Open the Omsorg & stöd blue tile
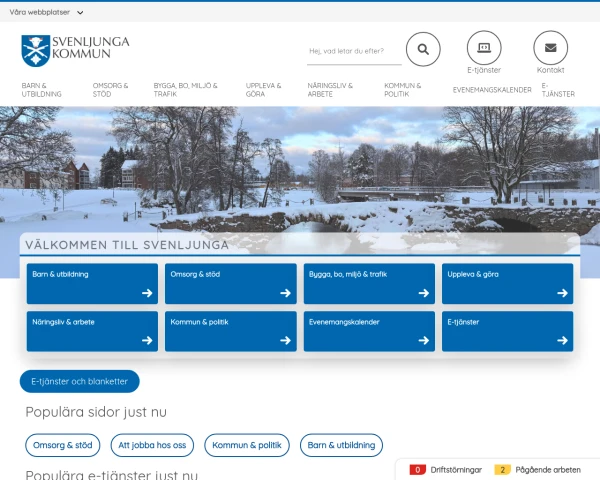The width and height of the screenshot is (600, 480). pyautogui.click(x=231, y=283)
